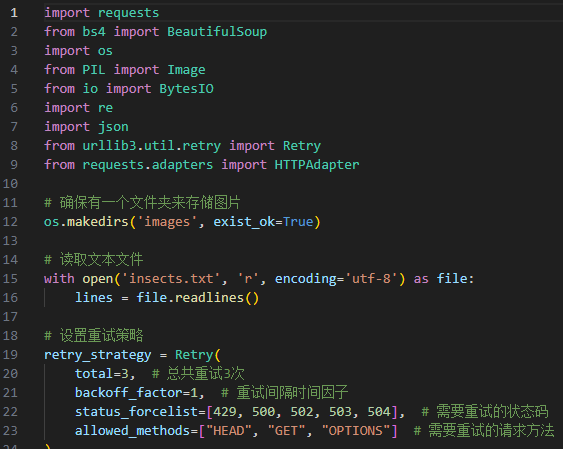
Task: Click line number 10 in the gutter
Action: click(10, 184)
